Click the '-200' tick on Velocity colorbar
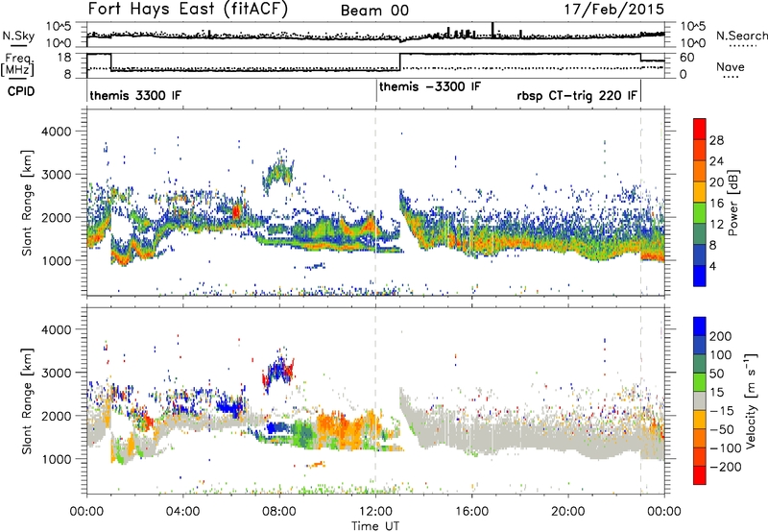Viewport: 768px width, 532px height. point(725,467)
